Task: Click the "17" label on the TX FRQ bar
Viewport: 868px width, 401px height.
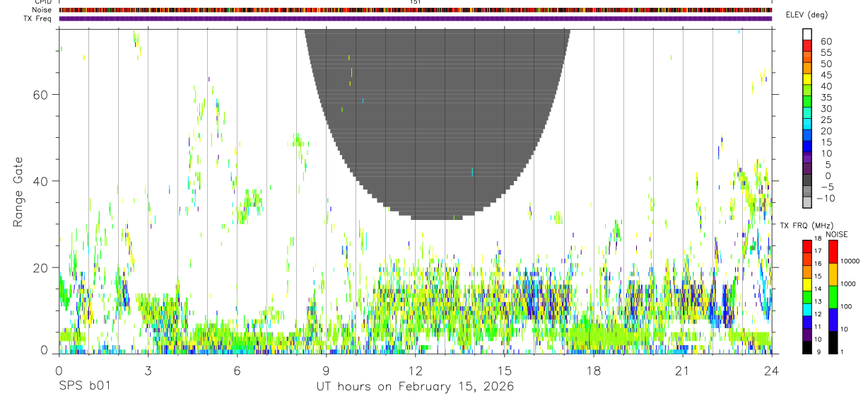Action: tap(818, 251)
